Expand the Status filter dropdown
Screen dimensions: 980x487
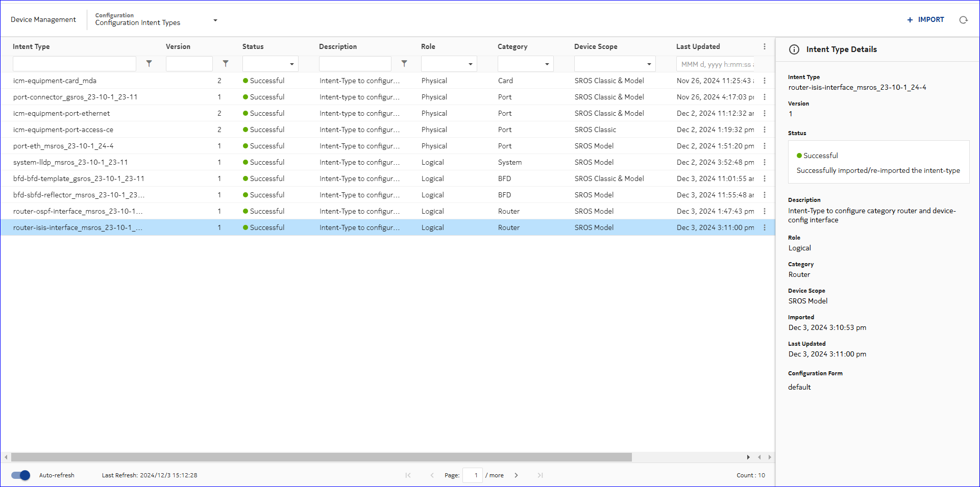pyautogui.click(x=291, y=64)
